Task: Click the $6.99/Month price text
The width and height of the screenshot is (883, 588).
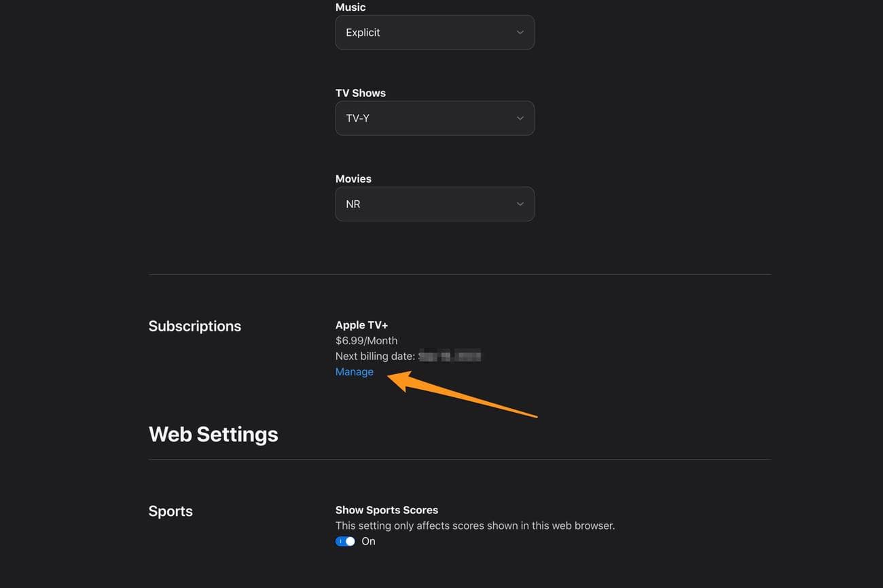Action: [x=366, y=340]
